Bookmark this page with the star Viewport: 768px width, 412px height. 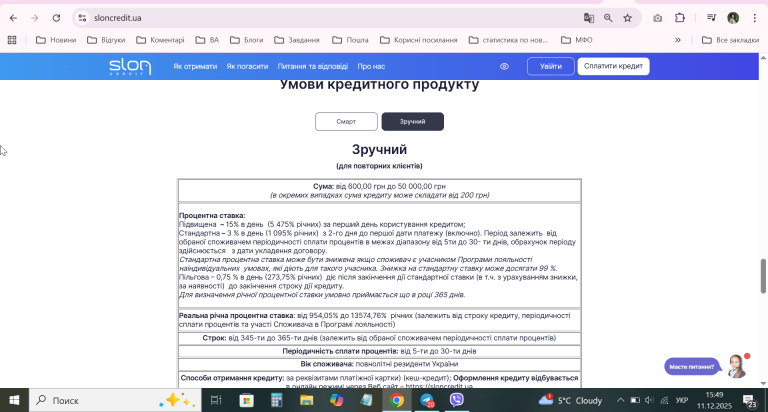tap(627, 18)
